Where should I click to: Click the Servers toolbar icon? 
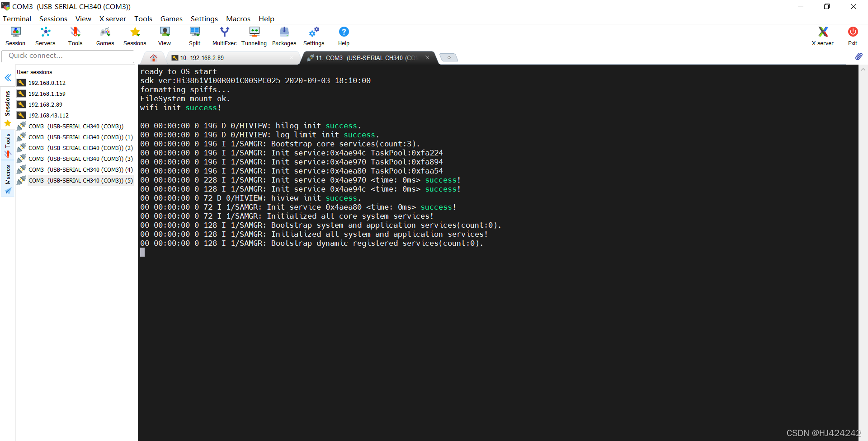point(45,36)
